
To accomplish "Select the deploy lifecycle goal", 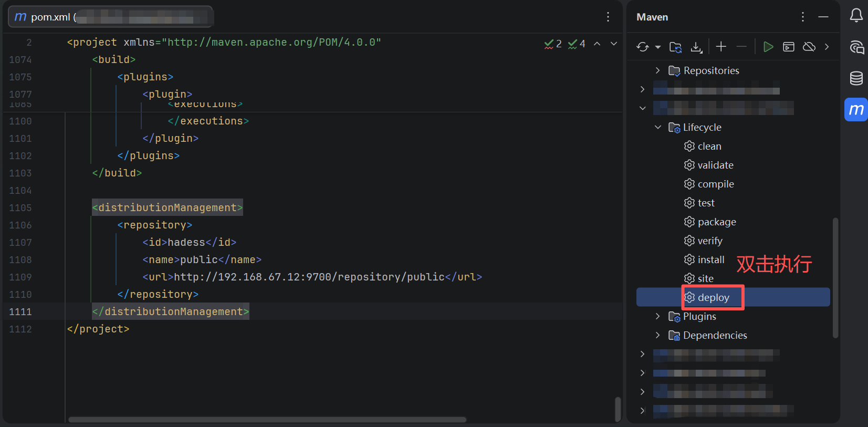I will 713,297.
